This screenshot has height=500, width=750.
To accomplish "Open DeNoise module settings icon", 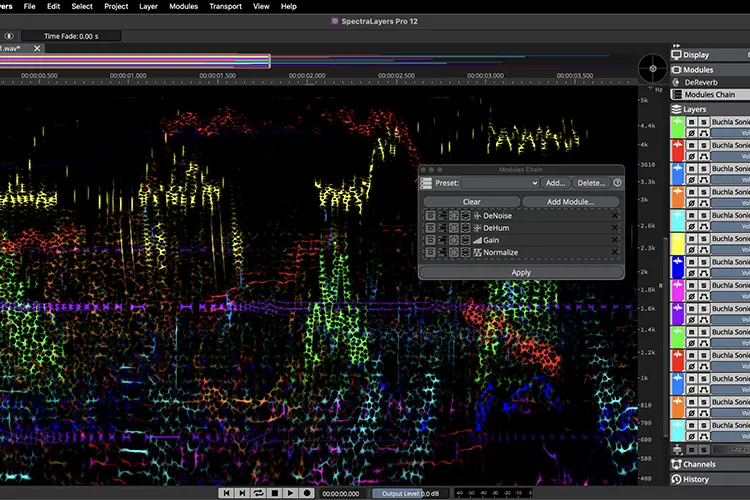I will coord(442,216).
